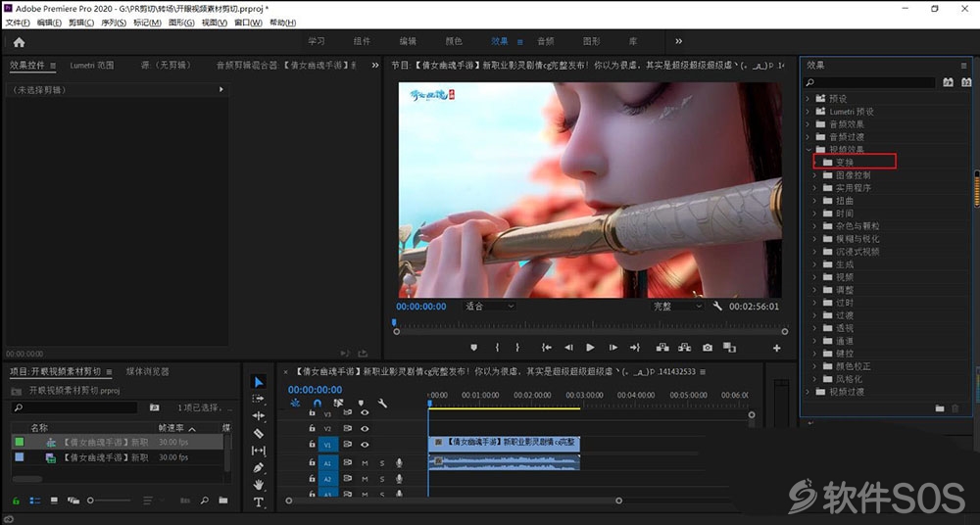The image size is (980, 525).
Task: Open Program monitor wrench settings
Action: pyautogui.click(x=717, y=307)
